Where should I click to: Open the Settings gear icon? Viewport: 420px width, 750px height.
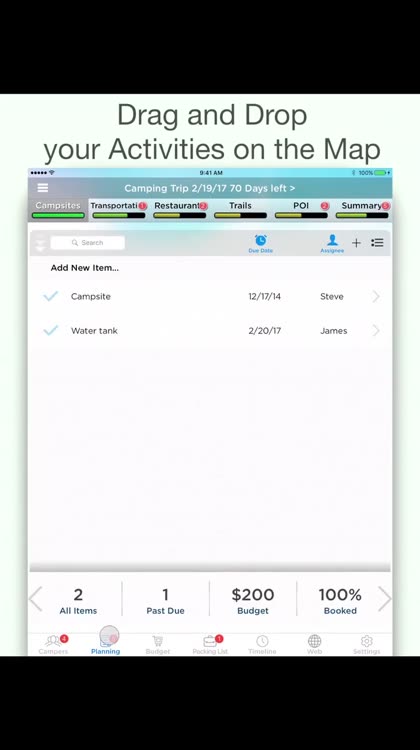coord(366,640)
